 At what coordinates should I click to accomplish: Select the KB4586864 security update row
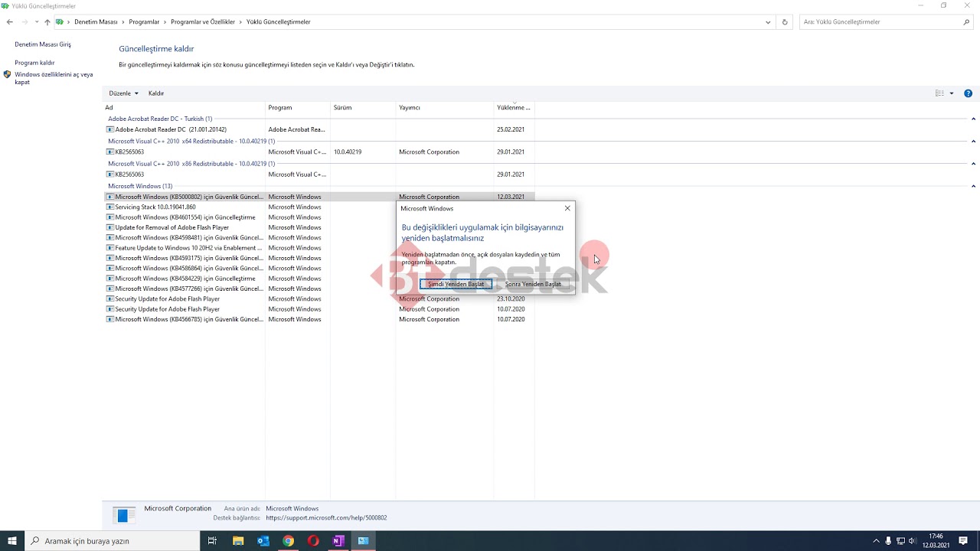click(318, 269)
